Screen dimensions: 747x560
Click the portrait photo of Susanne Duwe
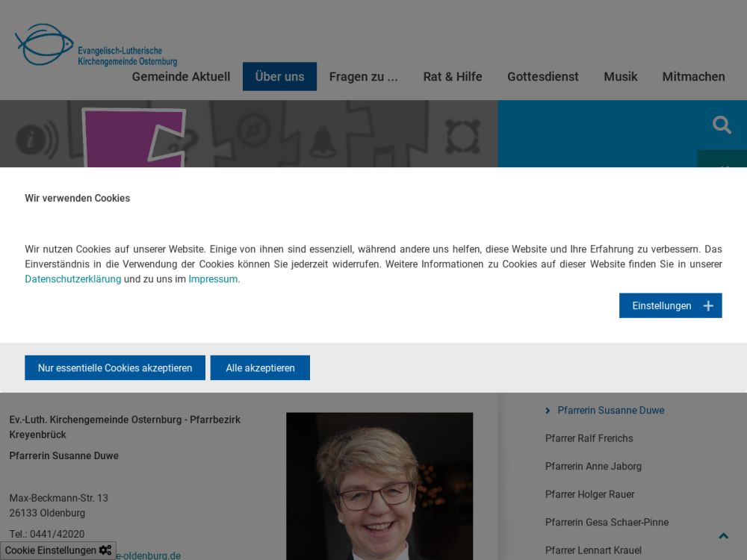pyautogui.click(x=379, y=485)
